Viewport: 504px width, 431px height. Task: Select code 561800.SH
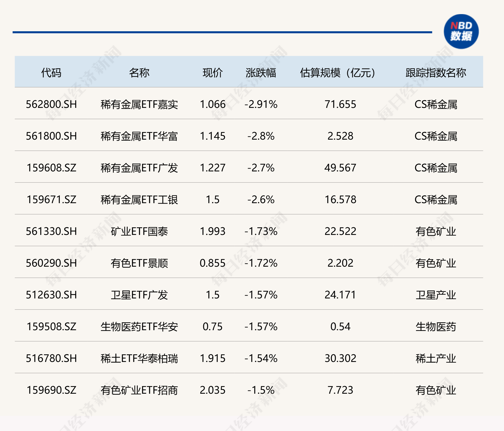click(51, 136)
